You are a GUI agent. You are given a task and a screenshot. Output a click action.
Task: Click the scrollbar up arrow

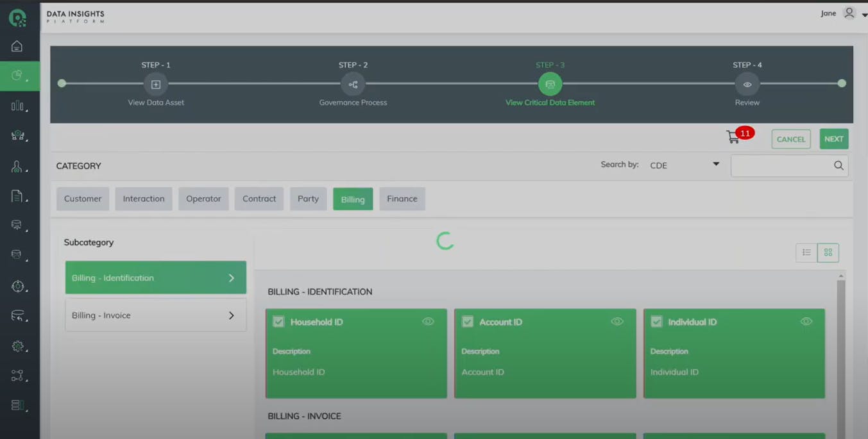(x=841, y=276)
